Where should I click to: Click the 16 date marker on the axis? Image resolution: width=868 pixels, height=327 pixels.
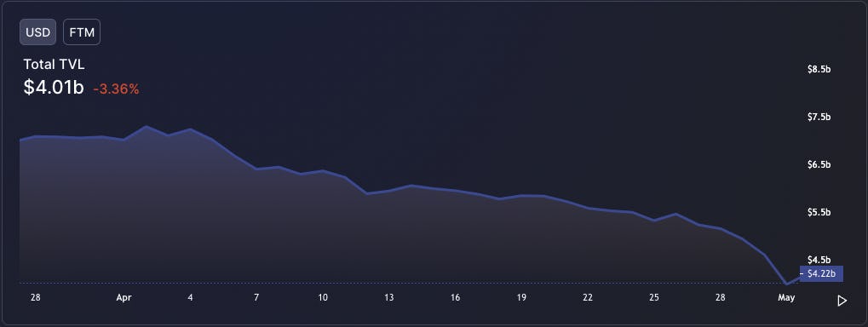pos(455,298)
